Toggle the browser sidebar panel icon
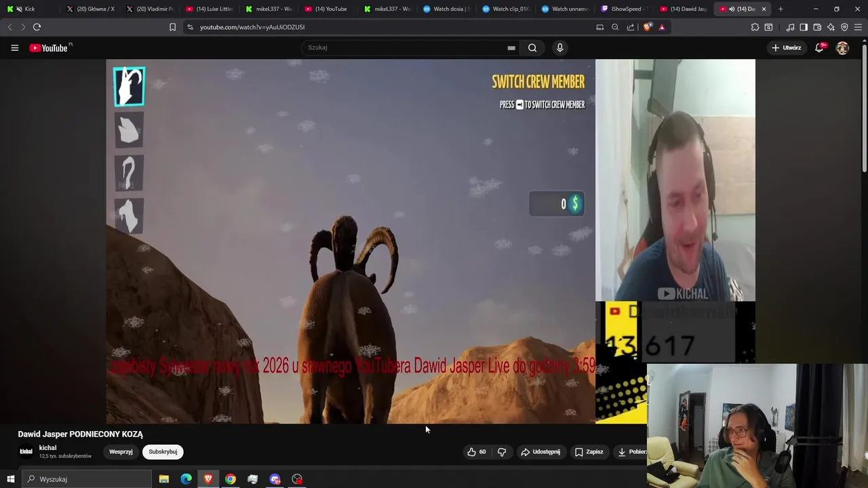The height and width of the screenshot is (488, 868). [x=804, y=27]
